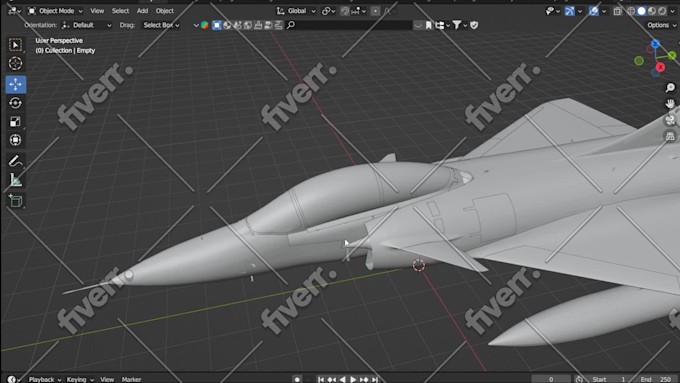680x383 pixels.
Task: Play animation forward
Action: (x=353, y=380)
